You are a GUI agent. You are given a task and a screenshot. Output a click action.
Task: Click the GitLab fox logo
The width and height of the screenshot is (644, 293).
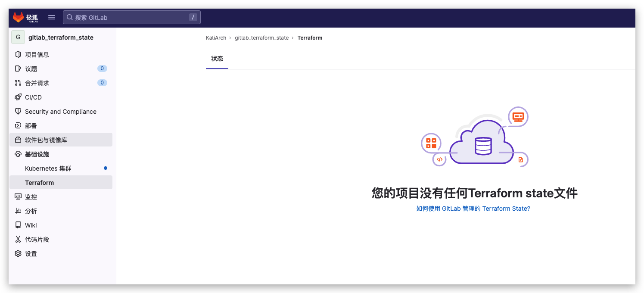(x=18, y=17)
